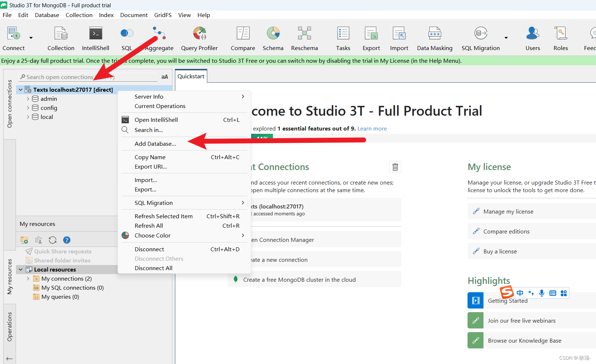Open the Open connections side tab
596x364 pixels.
10,104
